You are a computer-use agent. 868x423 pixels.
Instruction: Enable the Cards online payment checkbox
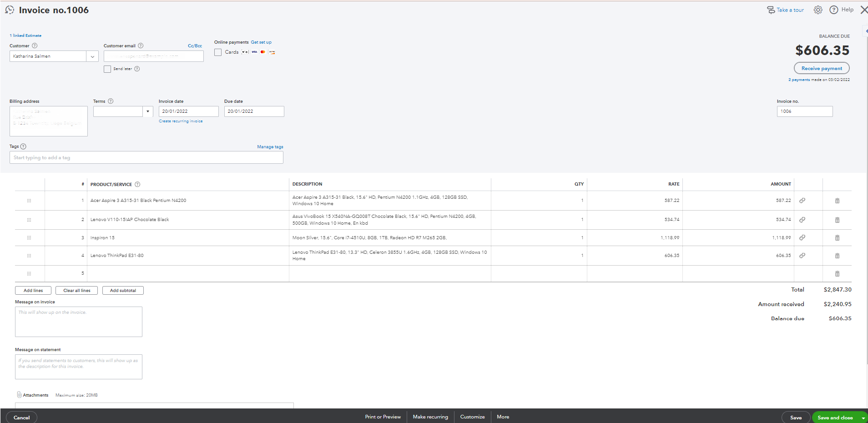[218, 52]
